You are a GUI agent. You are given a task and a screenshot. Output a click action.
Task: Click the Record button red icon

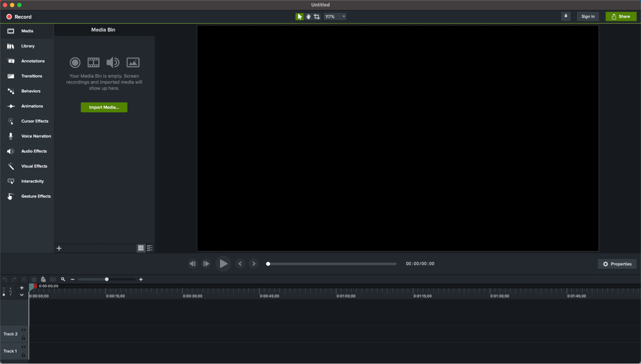tap(9, 17)
